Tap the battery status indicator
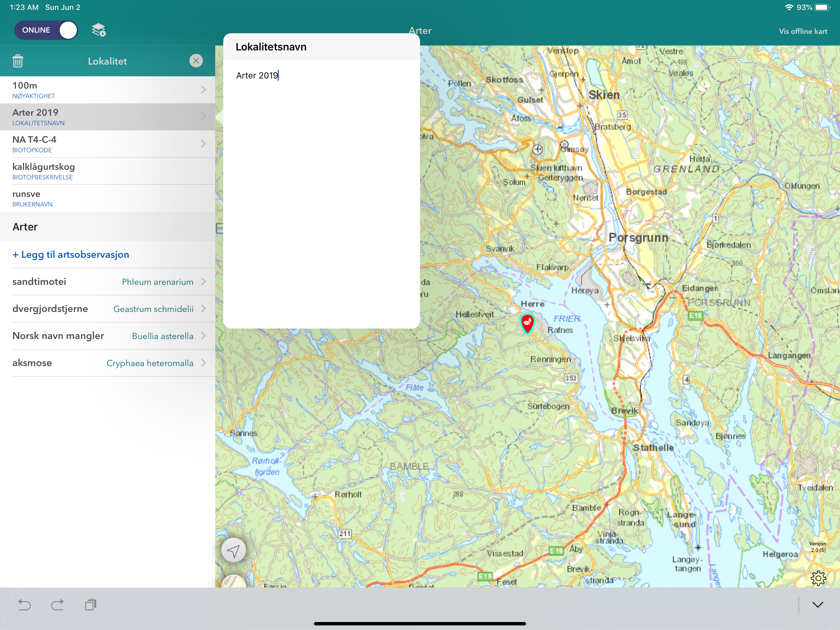The width and height of the screenshot is (840, 630). 822,7
